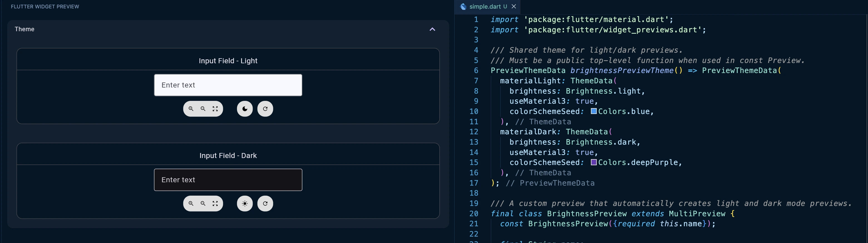Reset zoom for the Input Field - Dark preview
The width and height of the screenshot is (868, 243).
point(215,203)
